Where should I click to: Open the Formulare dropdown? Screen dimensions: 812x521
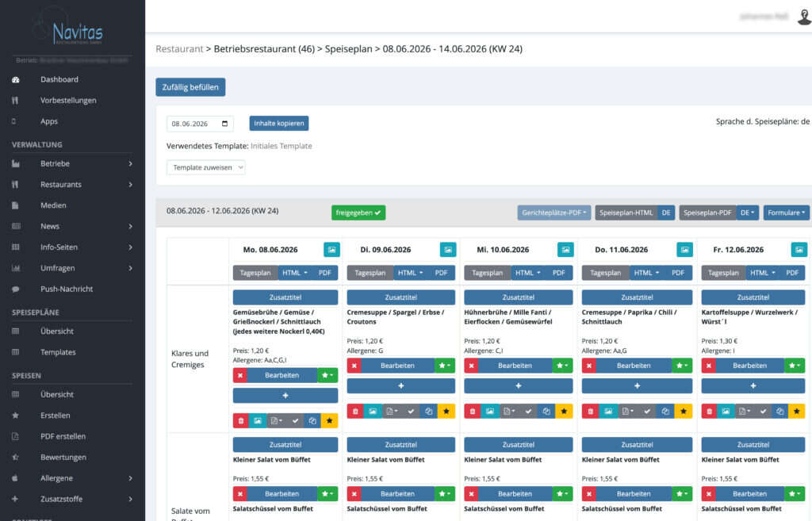(786, 213)
